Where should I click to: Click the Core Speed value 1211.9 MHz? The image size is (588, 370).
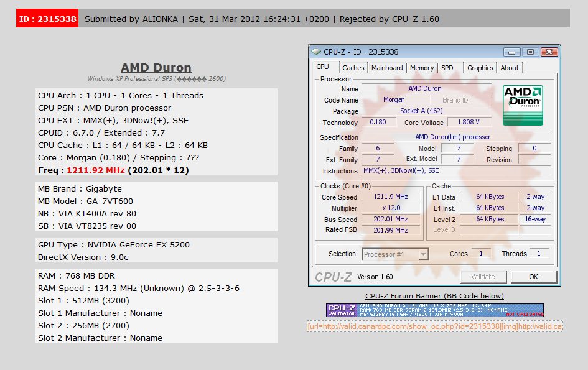(x=391, y=197)
